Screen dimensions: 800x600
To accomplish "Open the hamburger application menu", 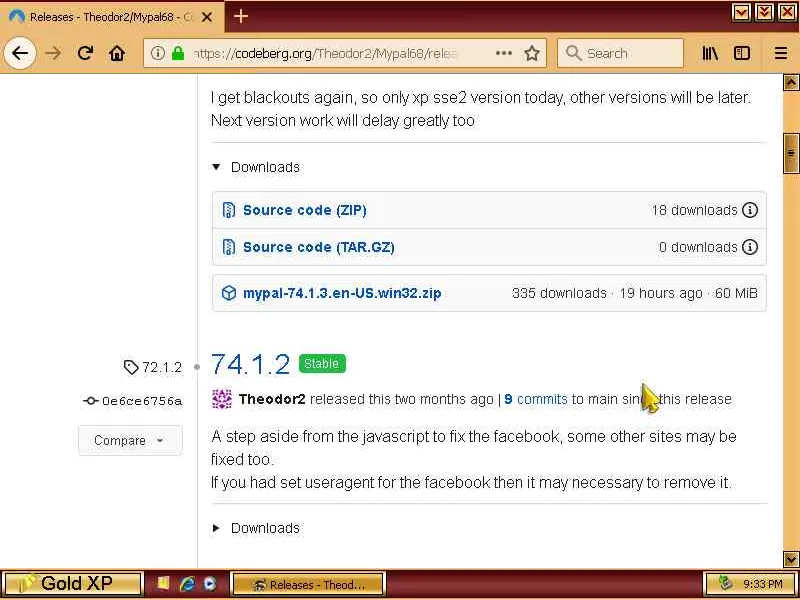I will pos(781,53).
